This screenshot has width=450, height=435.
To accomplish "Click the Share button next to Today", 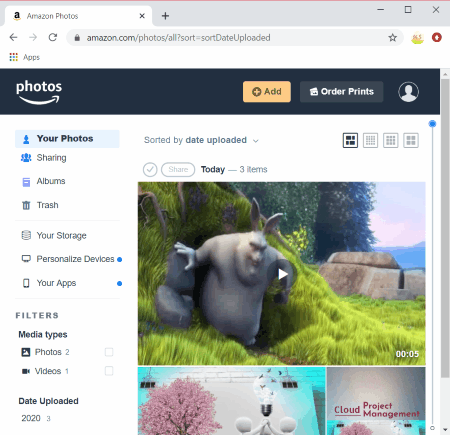I will (x=178, y=170).
